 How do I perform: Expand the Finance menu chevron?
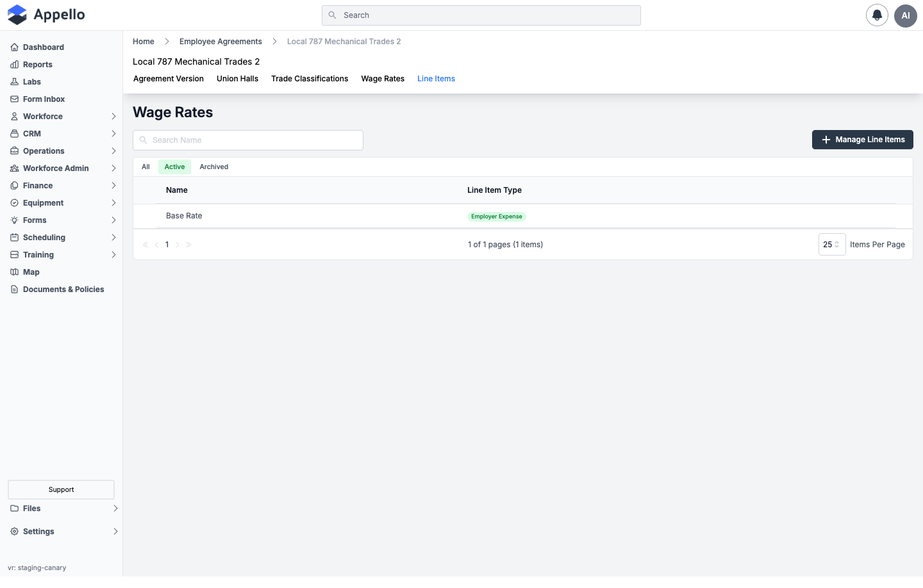point(113,186)
